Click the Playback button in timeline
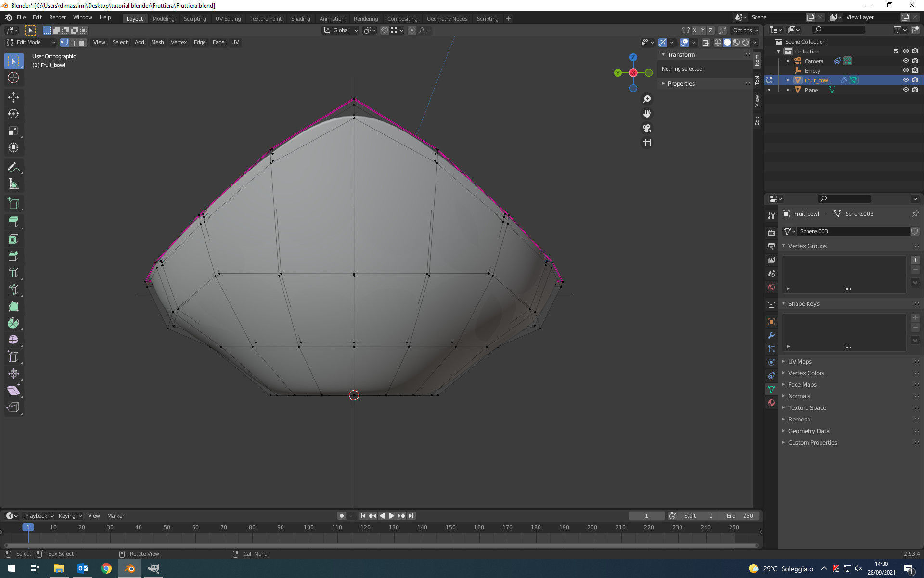This screenshot has height=578, width=924. click(39, 516)
